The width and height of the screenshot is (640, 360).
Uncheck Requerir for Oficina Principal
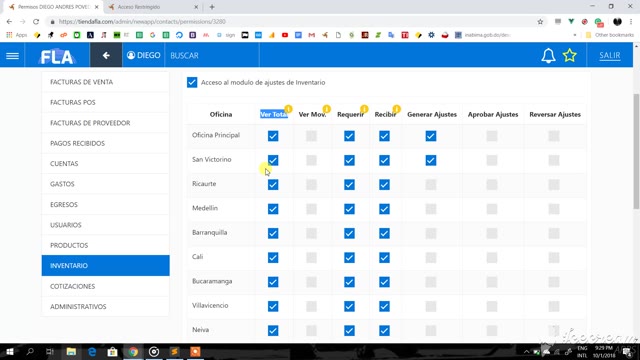(x=349, y=136)
